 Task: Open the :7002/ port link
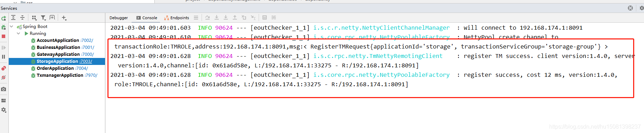[x=87, y=40]
